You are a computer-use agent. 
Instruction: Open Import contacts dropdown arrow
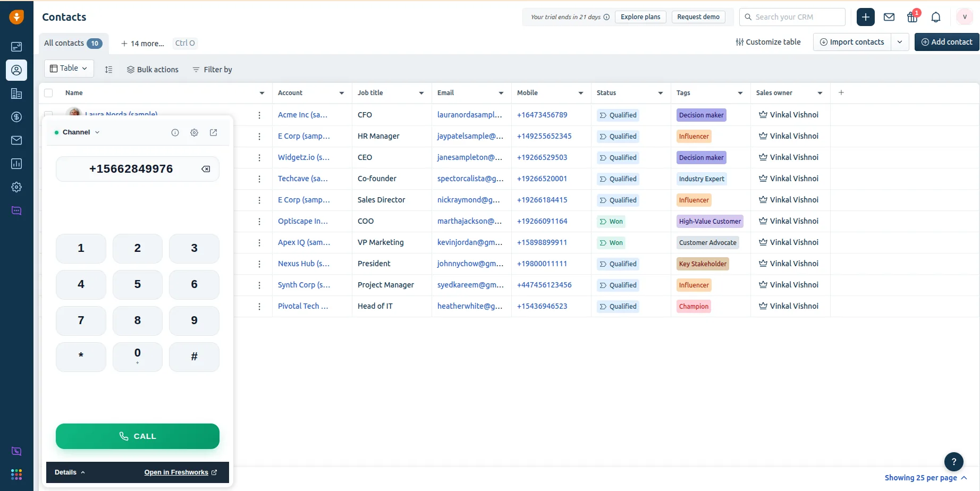(900, 42)
